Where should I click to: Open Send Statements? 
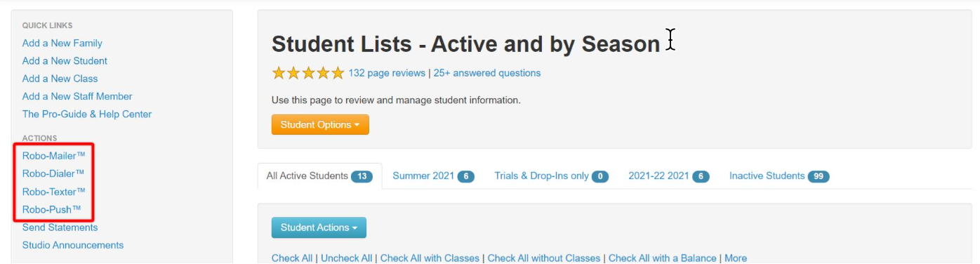[x=60, y=227]
